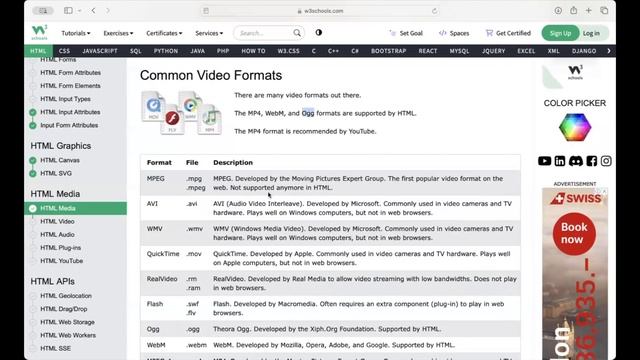Click the Log in button
Screen dimensions: 640x360
(591, 33)
